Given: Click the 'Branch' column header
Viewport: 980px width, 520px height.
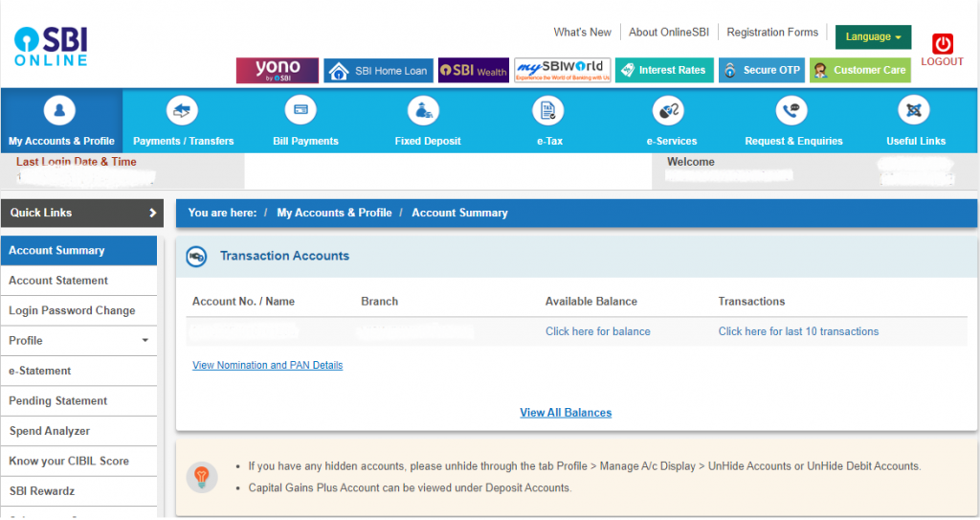Looking at the screenshot, I should coord(379,302).
